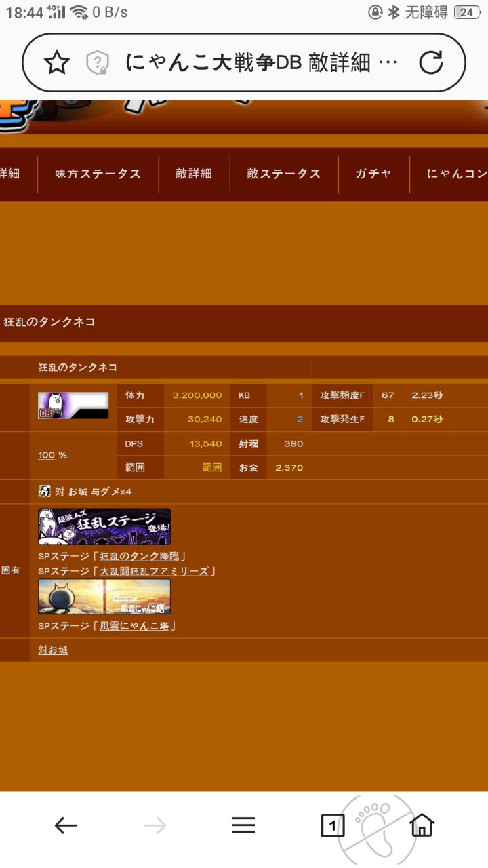488x868 pixels.
Task: Select the 体力 value 3,200,000
Action: coord(197,395)
